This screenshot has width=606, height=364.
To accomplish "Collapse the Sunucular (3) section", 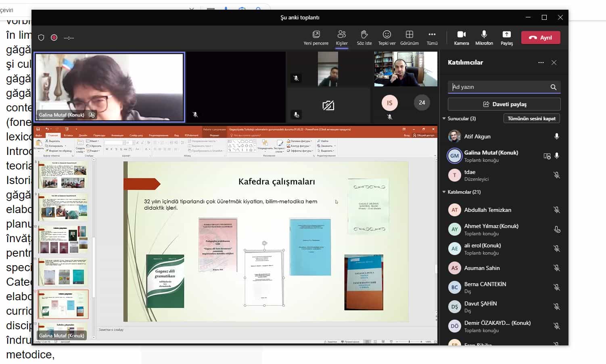I will click(x=444, y=119).
